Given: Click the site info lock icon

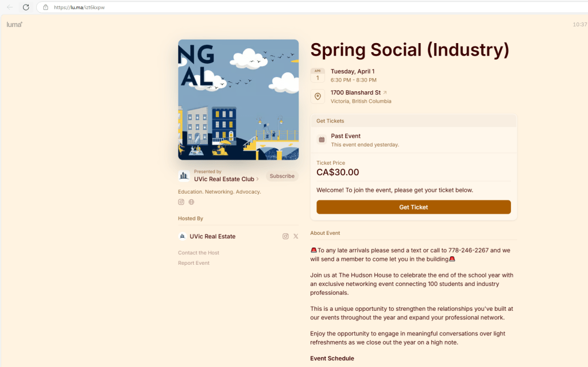Looking at the screenshot, I should (45, 7).
